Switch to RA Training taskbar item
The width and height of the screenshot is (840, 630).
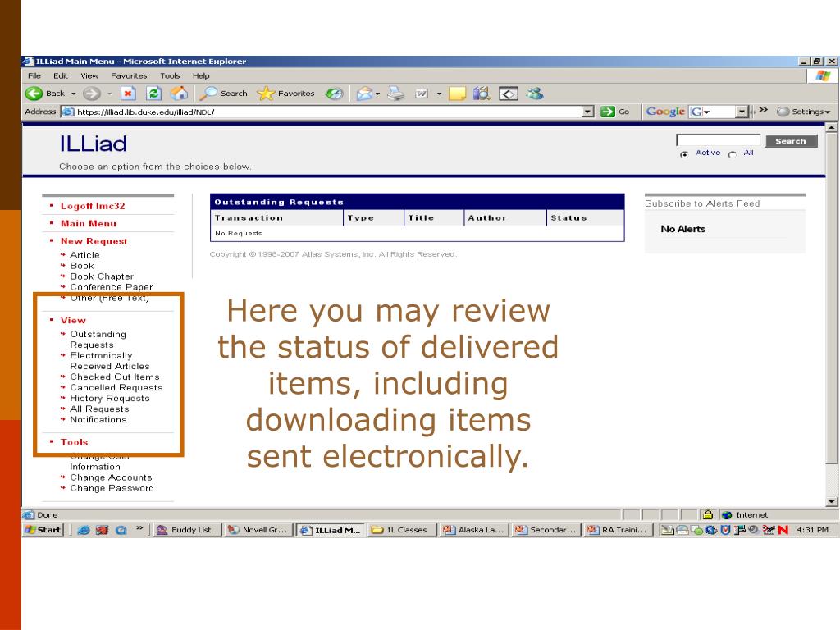(x=617, y=530)
